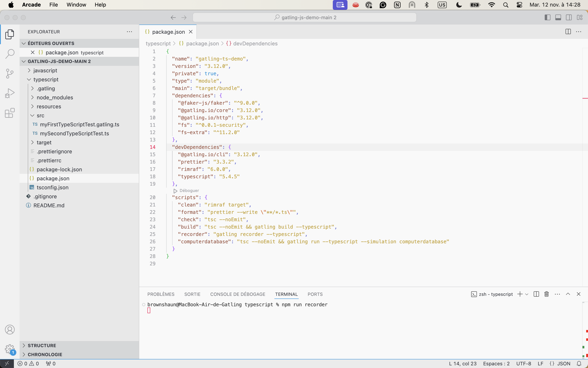Expand the javascript folder
The image size is (588, 368).
tap(79, 70)
